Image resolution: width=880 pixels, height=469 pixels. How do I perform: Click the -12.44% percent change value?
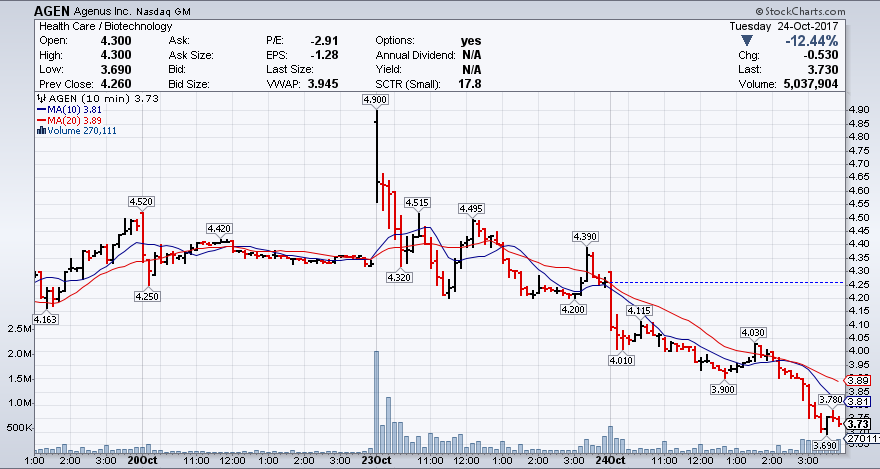click(x=812, y=41)
